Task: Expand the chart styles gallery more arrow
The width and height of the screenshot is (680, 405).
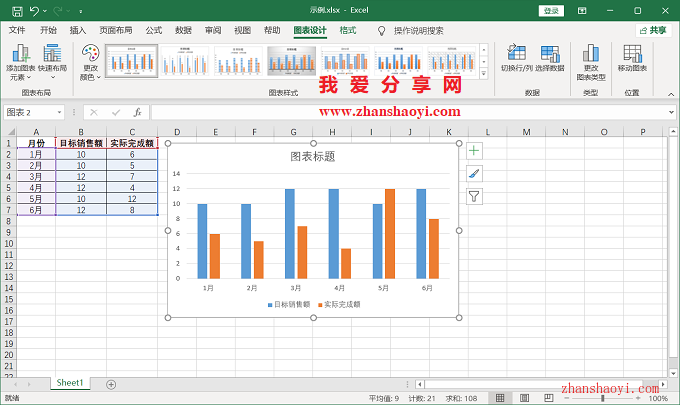Action: [x=484, y=74]
